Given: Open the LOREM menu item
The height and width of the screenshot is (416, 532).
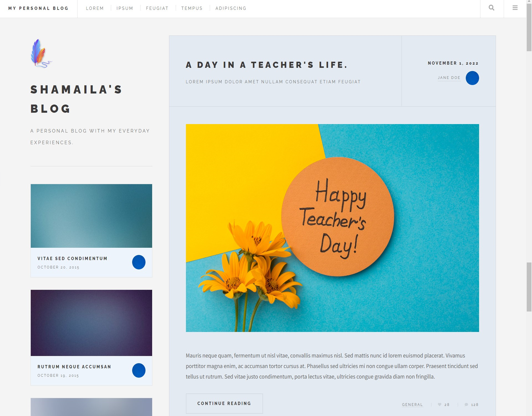Looking at the screenshot, I should point(95,8).
